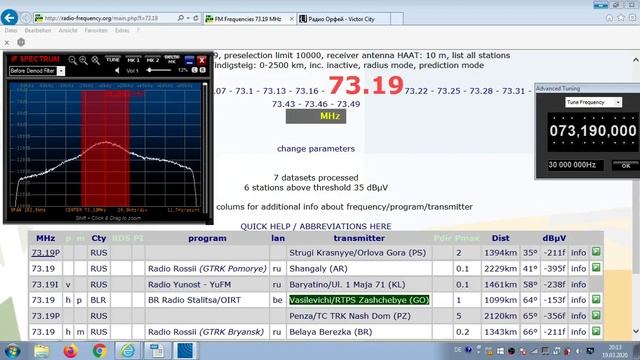Switch to Internet Explorer on the taskbar

128,351
